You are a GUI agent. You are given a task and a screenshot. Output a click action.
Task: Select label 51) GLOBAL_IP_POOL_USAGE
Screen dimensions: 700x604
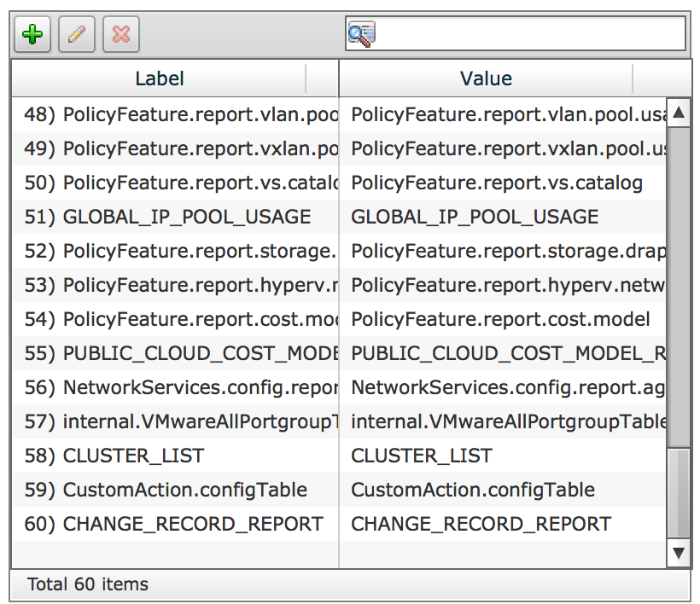pos(176,217)
